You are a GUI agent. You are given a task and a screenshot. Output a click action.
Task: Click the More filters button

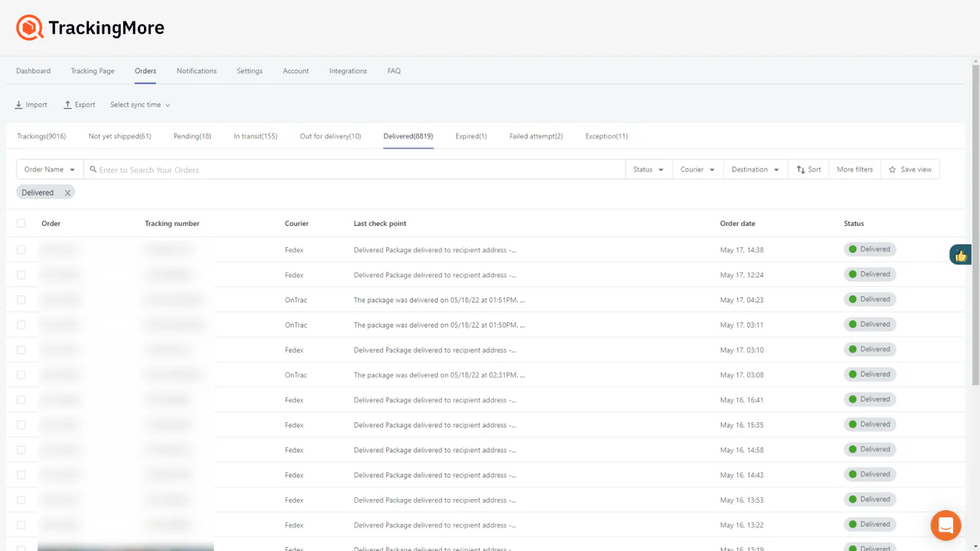click(854, 170)
